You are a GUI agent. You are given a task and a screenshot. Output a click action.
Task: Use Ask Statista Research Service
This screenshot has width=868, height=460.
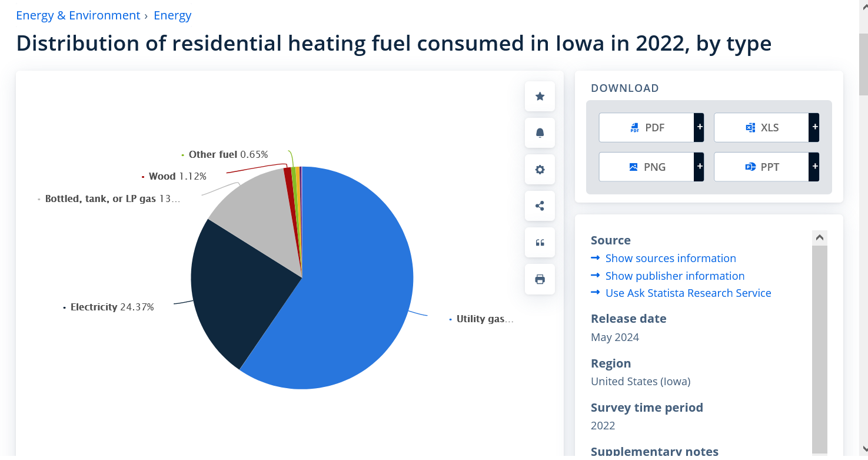point(688,293)
